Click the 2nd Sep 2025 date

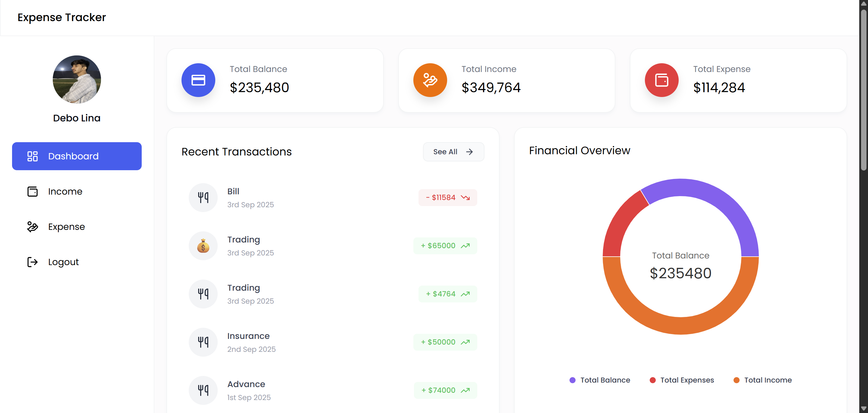[251, 349]
